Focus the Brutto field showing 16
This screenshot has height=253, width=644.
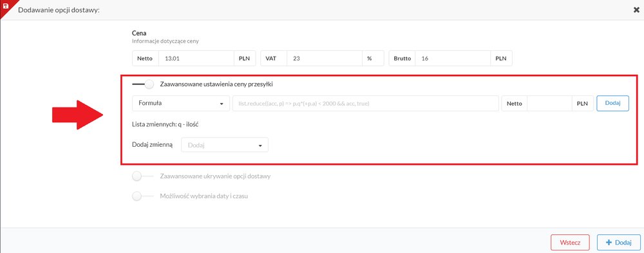[453, 59]
